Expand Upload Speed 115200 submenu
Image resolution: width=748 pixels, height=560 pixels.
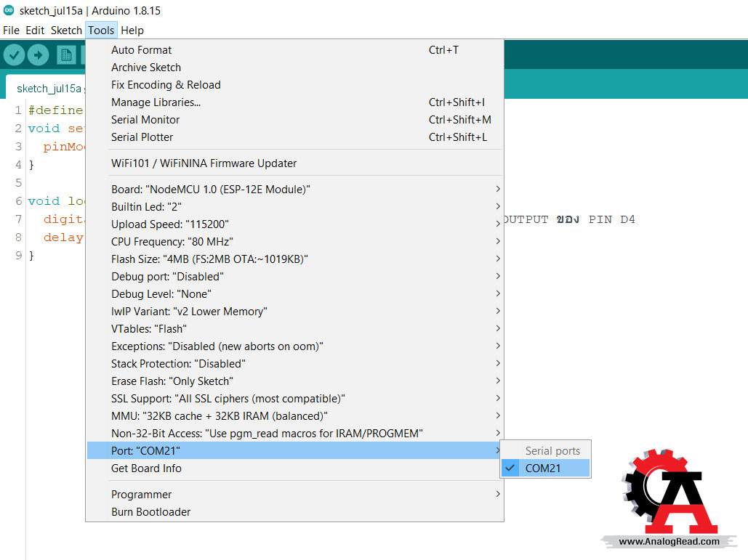coord(294,224)
